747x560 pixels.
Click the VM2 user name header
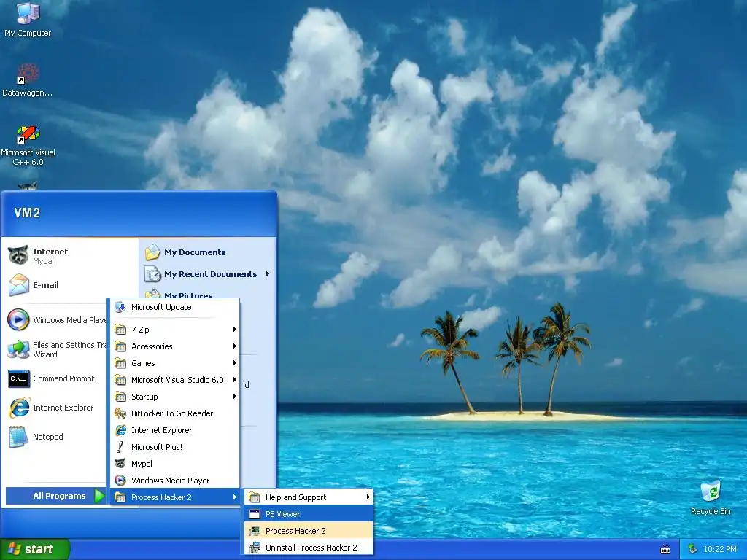pos(27,212)
